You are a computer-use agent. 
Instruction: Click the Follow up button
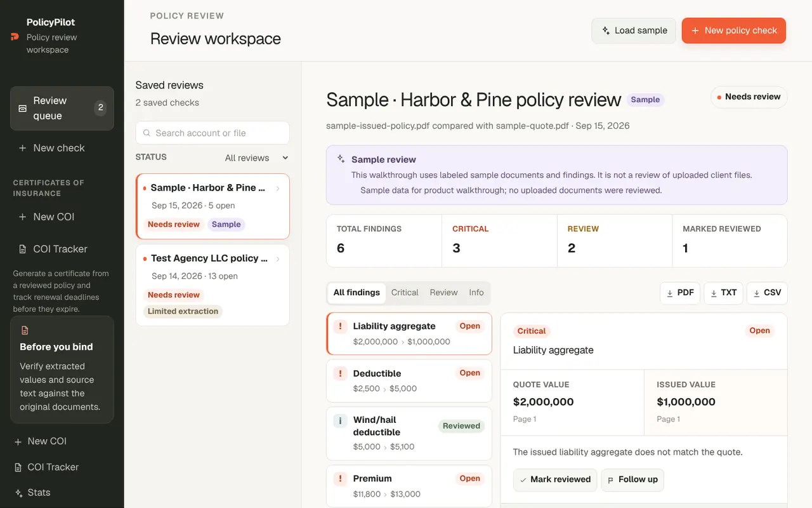coord(632,479)
